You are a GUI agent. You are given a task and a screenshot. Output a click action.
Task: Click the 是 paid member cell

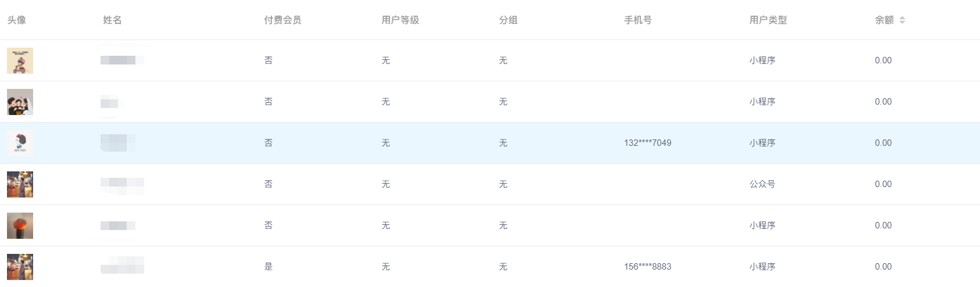pyautogui.click(x=268, y=267)
